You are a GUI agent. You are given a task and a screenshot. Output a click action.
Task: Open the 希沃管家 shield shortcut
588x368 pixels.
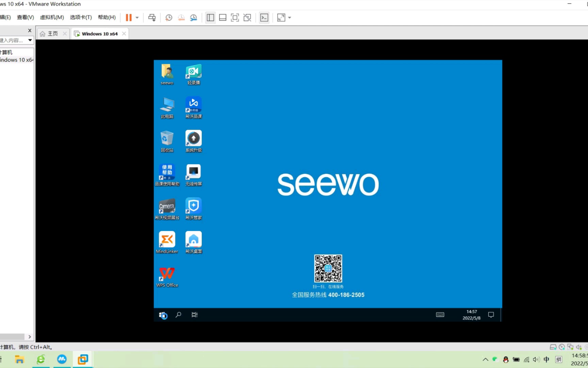click(194, 209)
